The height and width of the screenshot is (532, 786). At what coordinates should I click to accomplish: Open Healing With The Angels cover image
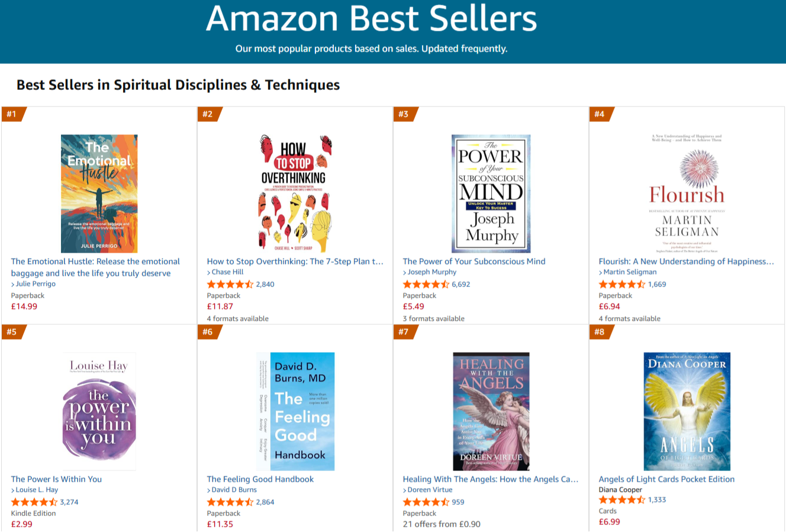[x=491, y=411]
